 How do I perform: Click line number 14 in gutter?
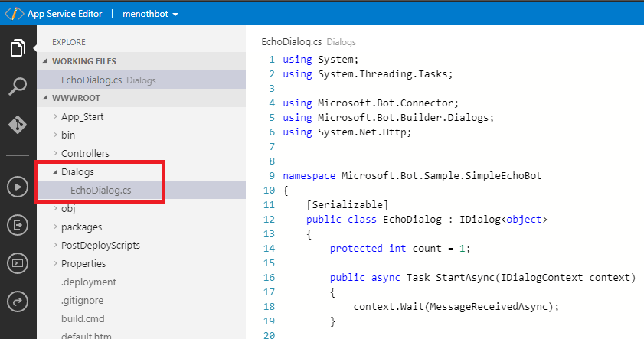click(x=269, y=248)
